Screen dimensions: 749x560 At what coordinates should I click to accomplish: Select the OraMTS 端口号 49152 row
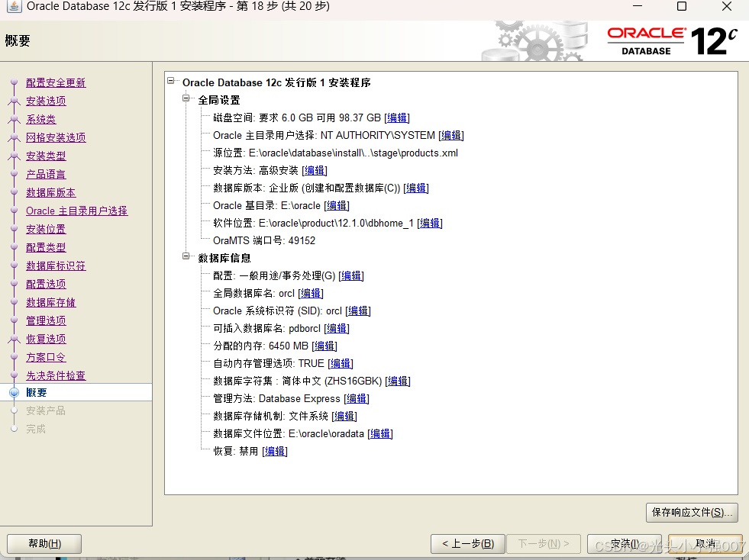pos(264,240)
